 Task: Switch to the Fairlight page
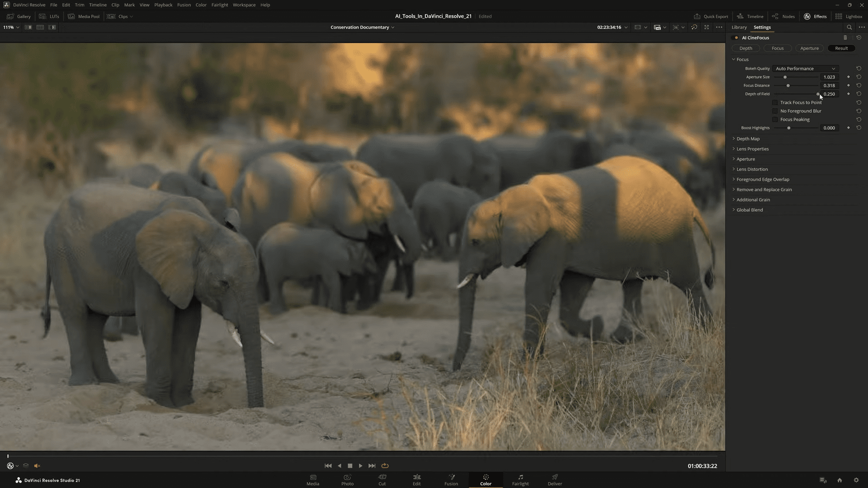pos(520,480)
